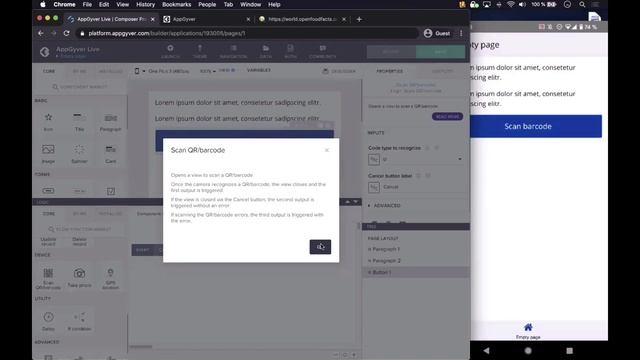Select the Icon component in Basic section
Screen dimensions: 640x360
click(x=48, y=122)
